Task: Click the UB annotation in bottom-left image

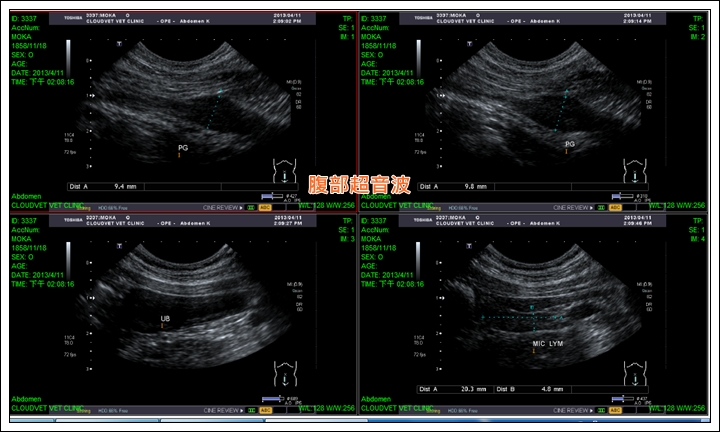Action: (165, 319)
